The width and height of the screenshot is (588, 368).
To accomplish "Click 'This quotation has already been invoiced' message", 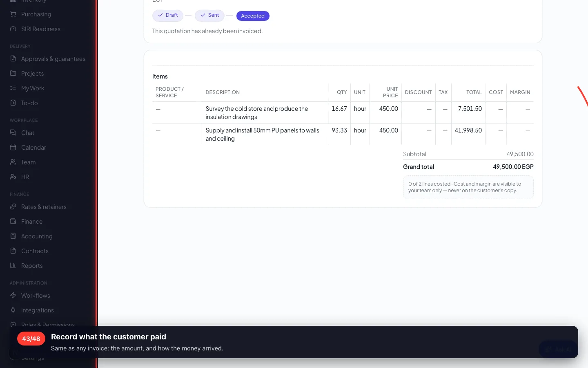I will [x=207, y=31].
